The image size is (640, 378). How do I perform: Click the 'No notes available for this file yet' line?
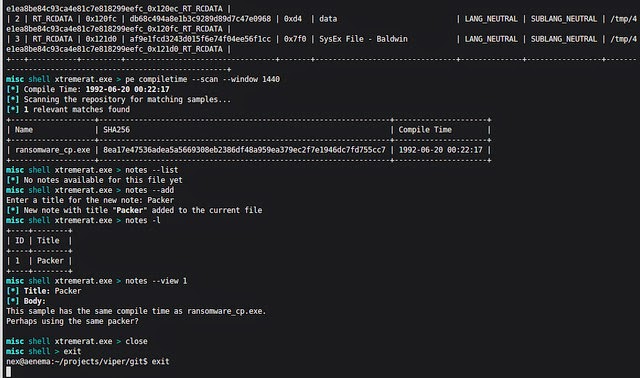(103, 180)
